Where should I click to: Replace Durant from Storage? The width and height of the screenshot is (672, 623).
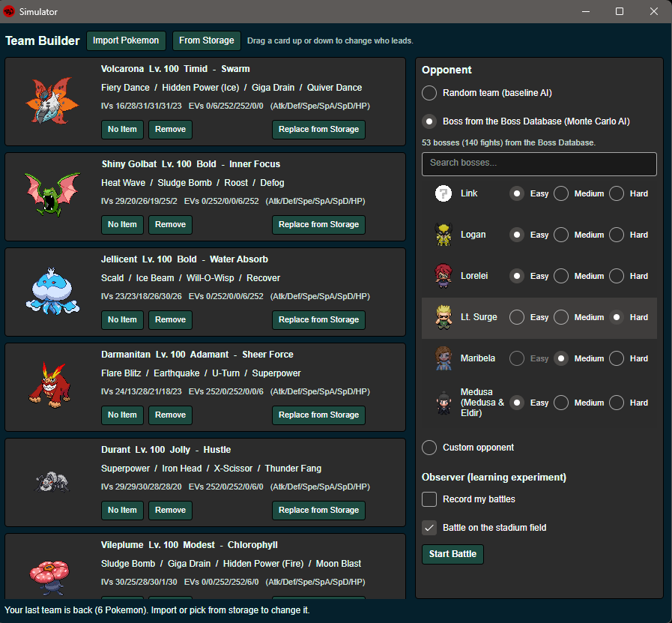[x=318, y=511]
